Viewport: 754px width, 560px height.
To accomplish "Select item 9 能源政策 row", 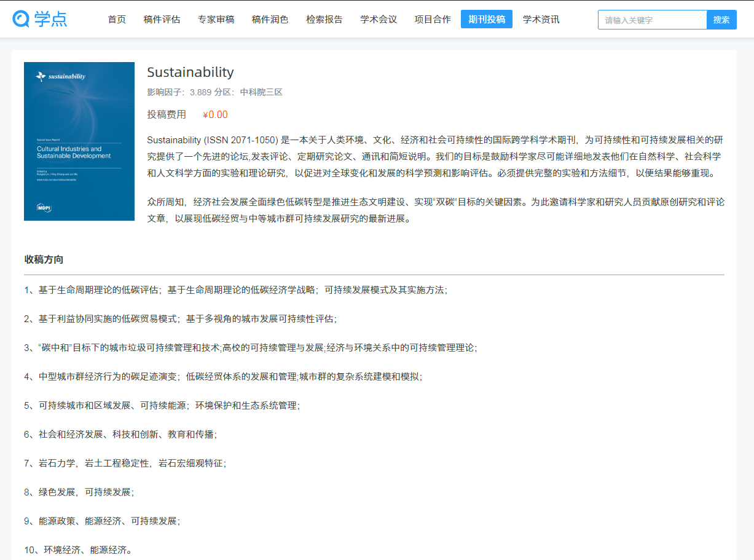I will [x=102, y=521].
